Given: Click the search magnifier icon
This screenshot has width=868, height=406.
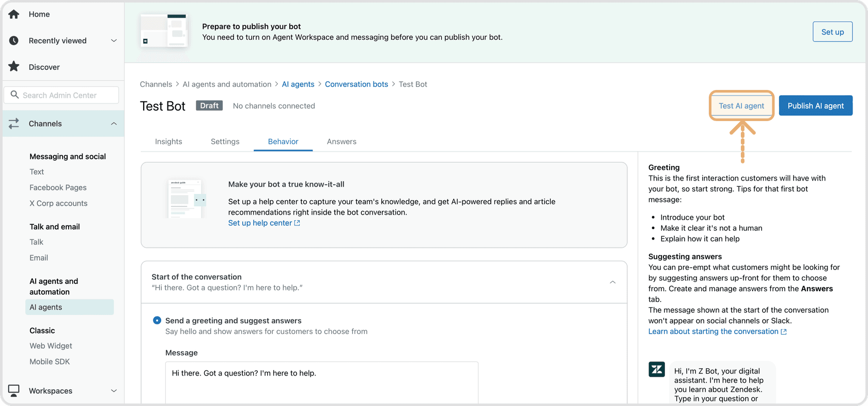Looking at the screenshot, I should point(14,95).
